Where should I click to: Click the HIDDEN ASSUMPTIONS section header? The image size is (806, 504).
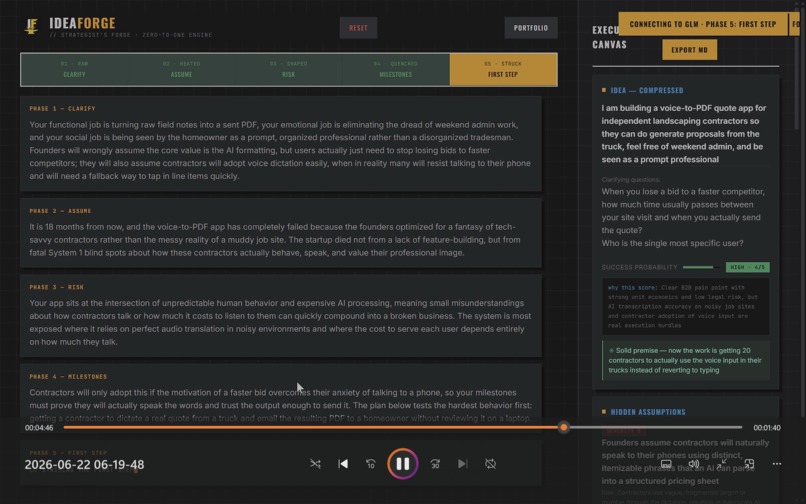[648, 412]
